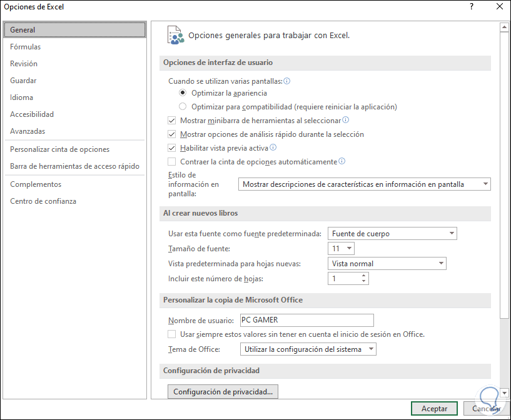Open 'Barra de herramientas de acceso rápido'
The width and height of the screenshot is (511, 420).
point(74,166)
